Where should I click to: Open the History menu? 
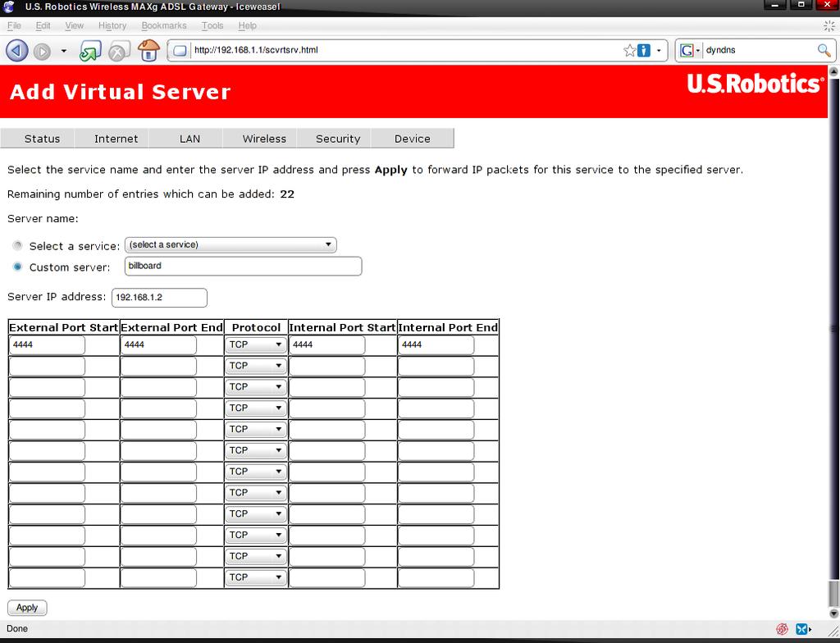coord(112,25)
